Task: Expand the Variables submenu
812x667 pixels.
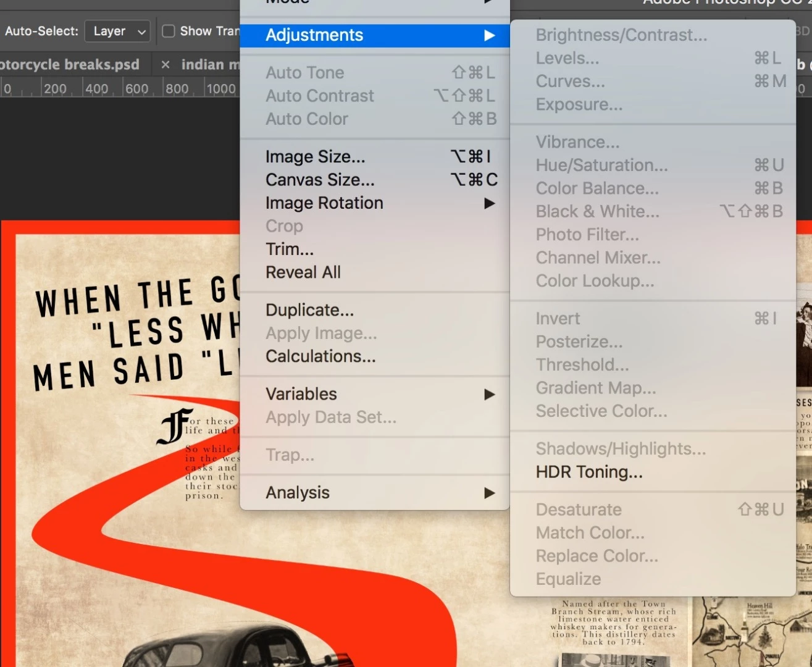Action: tap(375, 394)
